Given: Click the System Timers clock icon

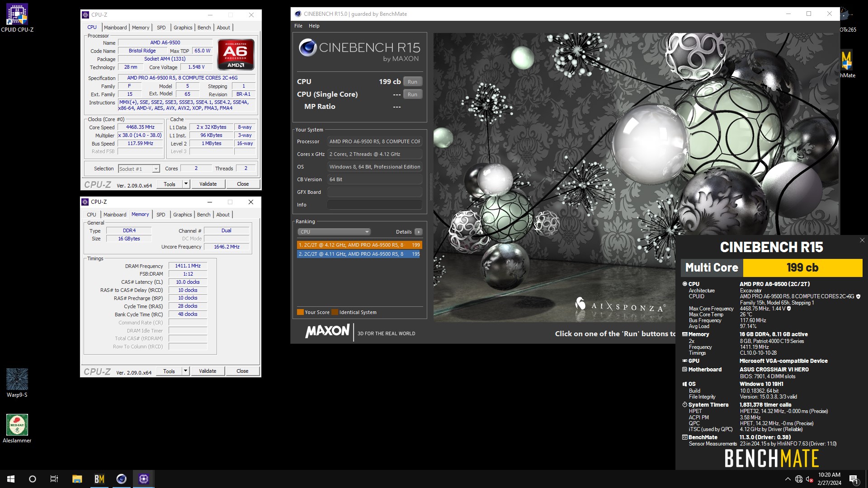Looking at the screenshot, I should (684, 405).
